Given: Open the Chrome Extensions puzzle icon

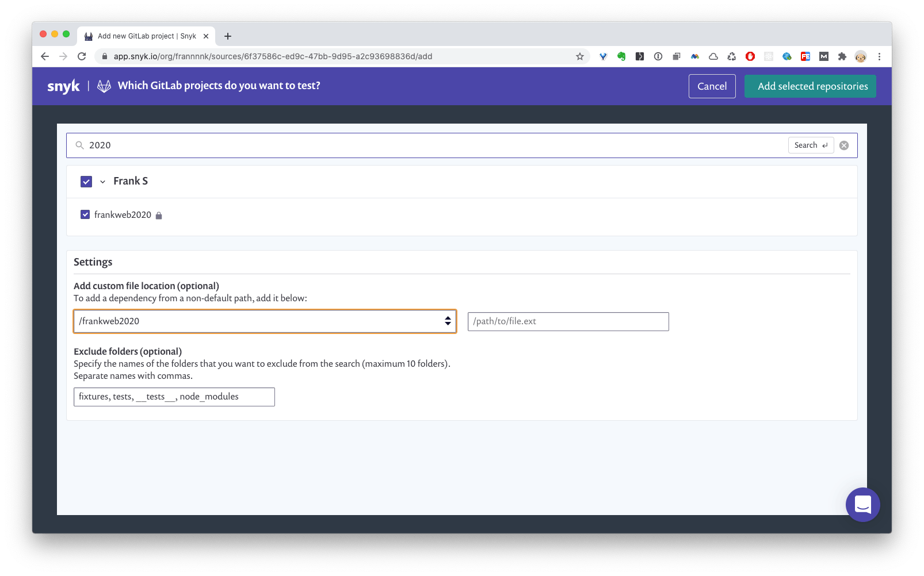Looking at the screenshot, I should (842, 56).
